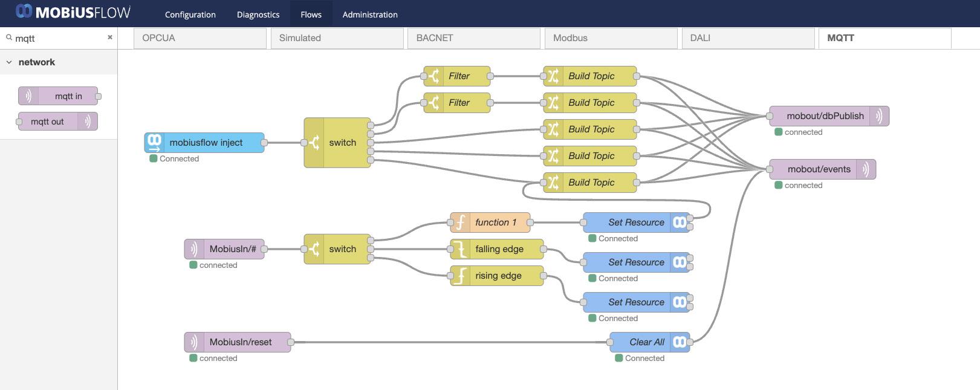Select the function 1 node label

click(496, 223)
